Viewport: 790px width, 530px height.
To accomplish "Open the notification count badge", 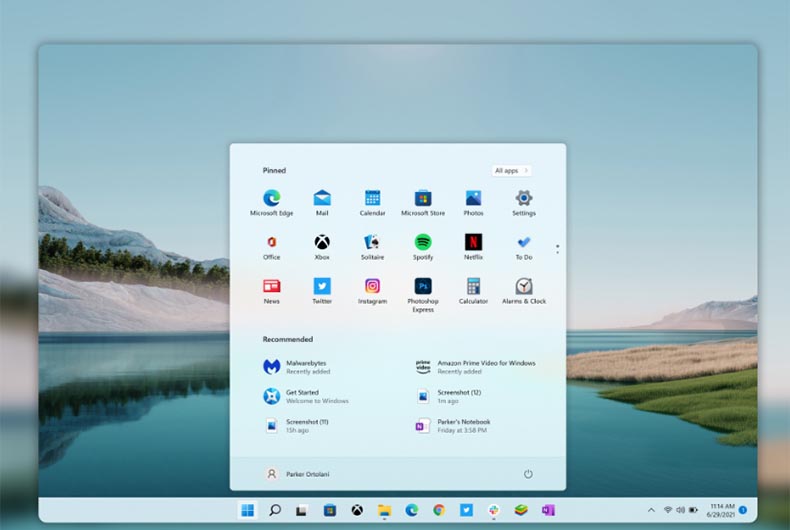I will (x=743, y=510).
